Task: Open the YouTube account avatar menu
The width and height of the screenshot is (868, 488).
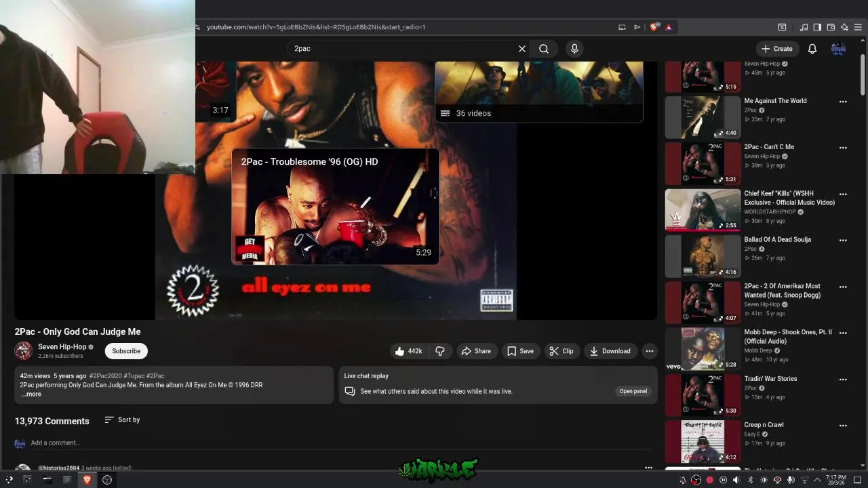Action: click(x=839, y=49)
